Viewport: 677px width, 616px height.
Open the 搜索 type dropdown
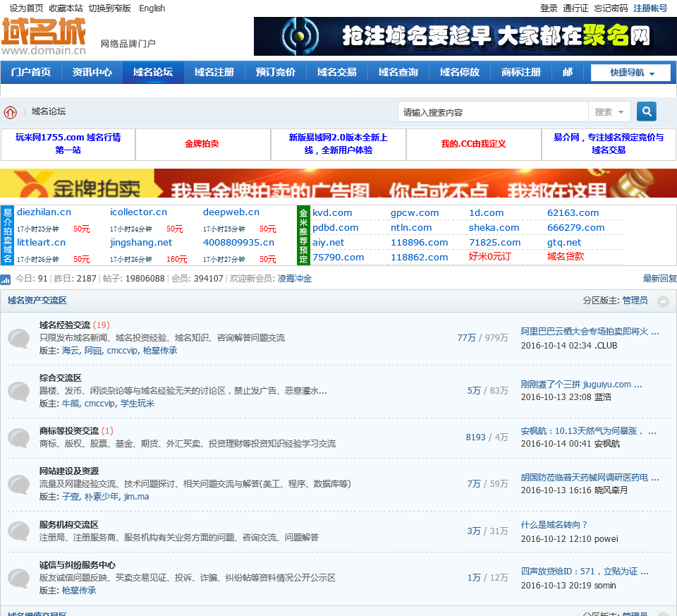click(x=609, y=112)
